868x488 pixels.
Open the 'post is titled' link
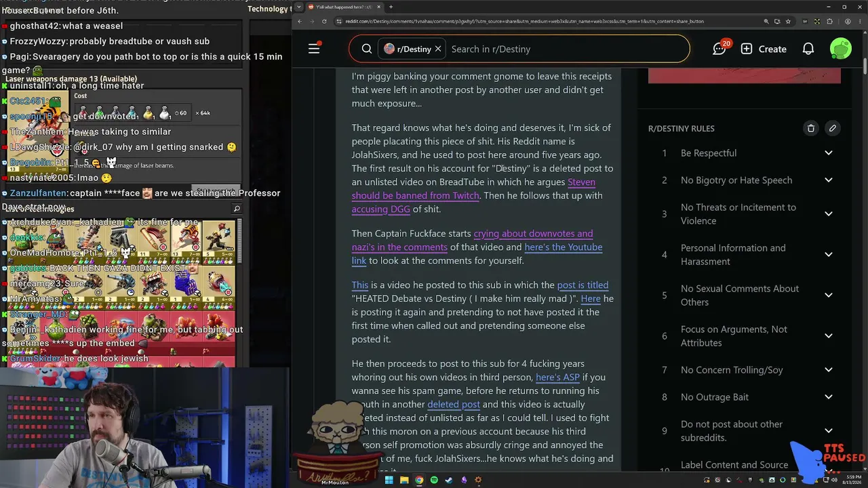[583, 285]
